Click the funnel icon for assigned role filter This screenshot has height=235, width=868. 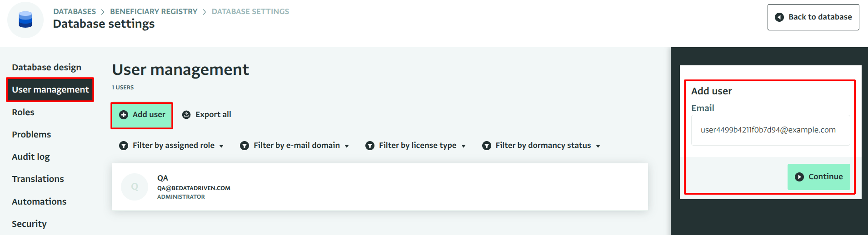coord(124,146)
